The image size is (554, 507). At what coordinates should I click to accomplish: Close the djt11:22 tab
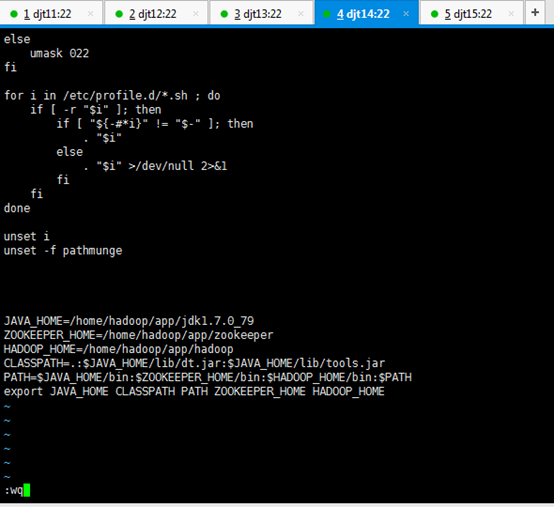point(90,14)
